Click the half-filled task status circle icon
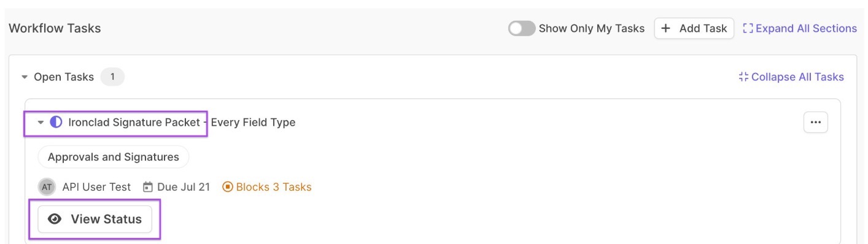 tap(56, 122)
